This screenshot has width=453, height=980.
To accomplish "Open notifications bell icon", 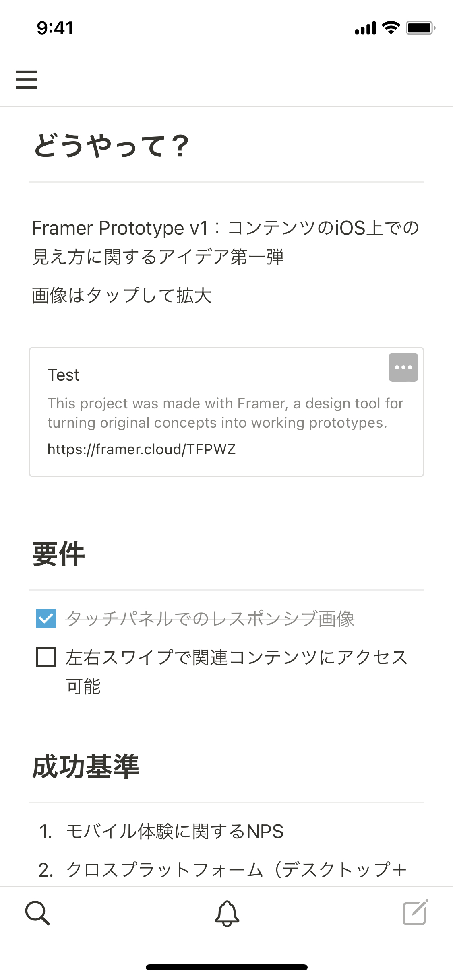I will [x=227, y=914].
